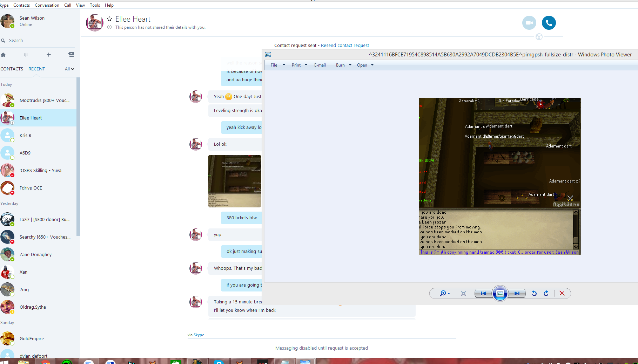Screen dimensions: 638x364
Task: Open Burn dropdown in Photo Viewer
Action: 343,65
